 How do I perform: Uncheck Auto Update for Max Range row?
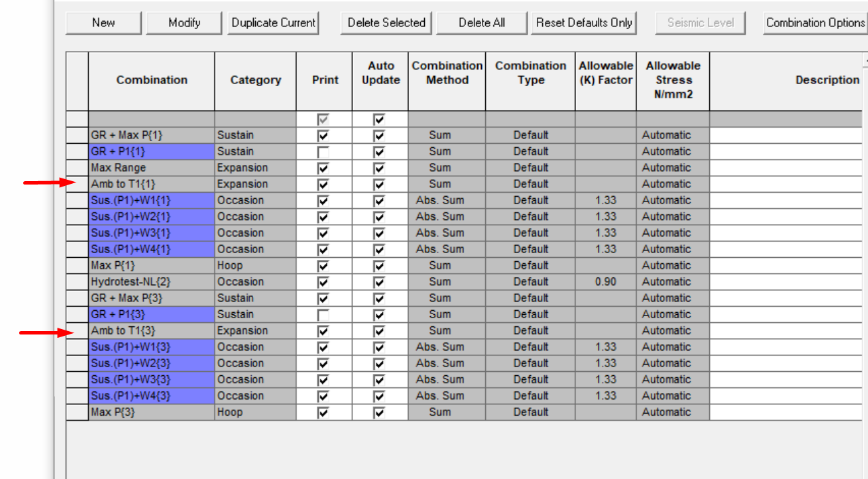[x=379, y=168]
